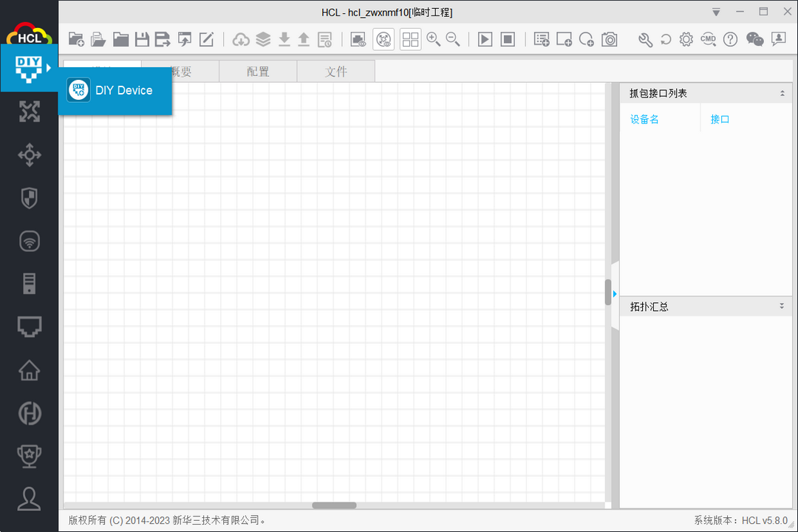The width and height of the screenshot is (798, 532).
Task: Open the WeChat contact icon
Action: click(x=754, y=39)
